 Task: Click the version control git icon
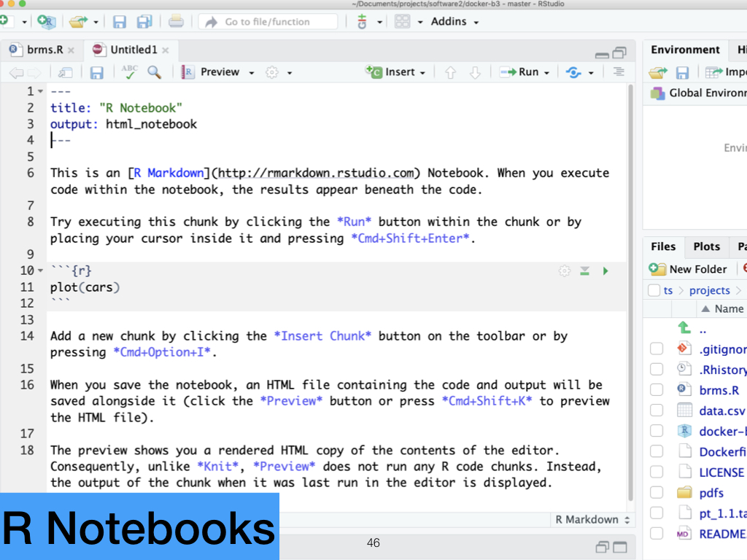(x=362, y=21)
